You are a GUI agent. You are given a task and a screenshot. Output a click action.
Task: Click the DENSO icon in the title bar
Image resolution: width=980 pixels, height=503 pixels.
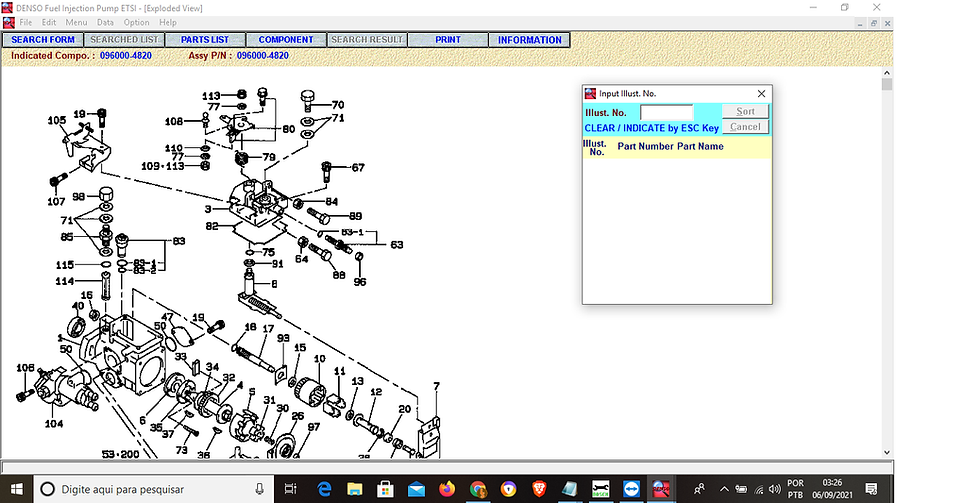[x=8, y=8]
